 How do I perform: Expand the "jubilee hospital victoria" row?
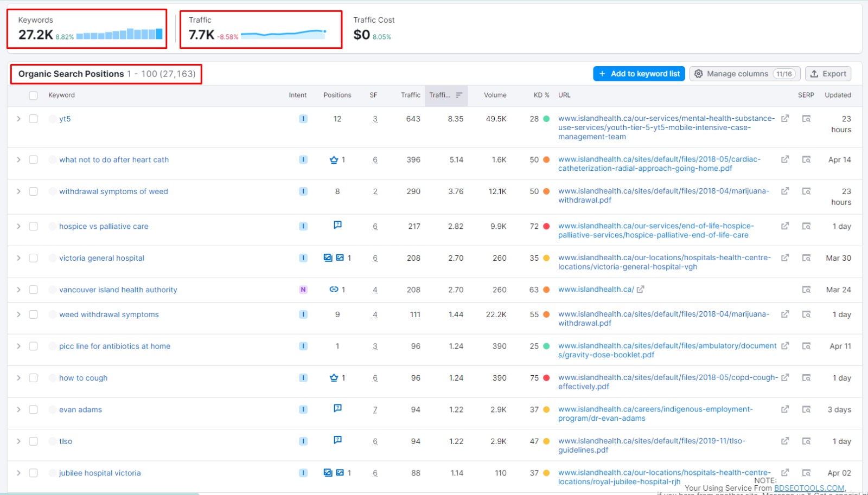(x=18, y=472)
